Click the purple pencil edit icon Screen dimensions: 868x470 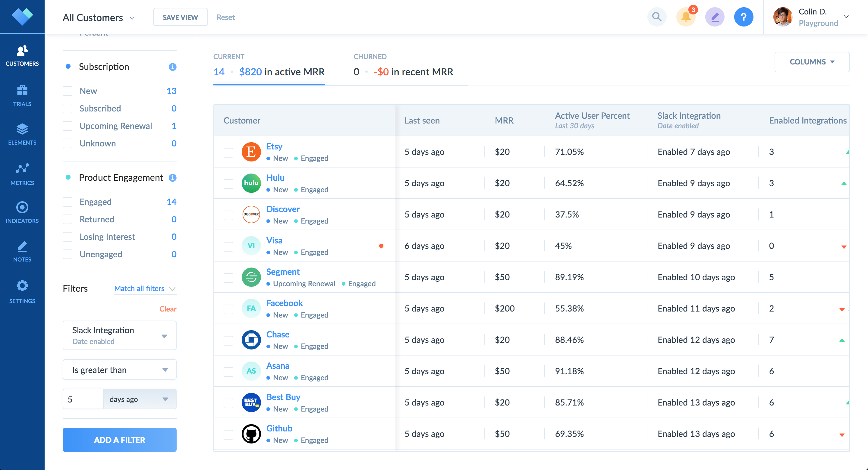pyautogui.click(x=715, y=17)
